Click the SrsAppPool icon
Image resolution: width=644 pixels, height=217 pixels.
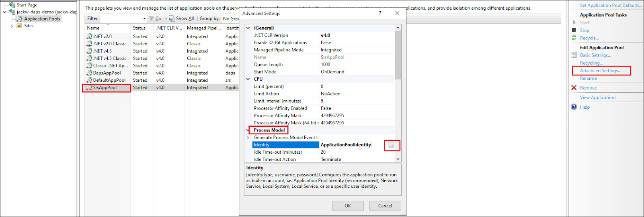click(89, 87)
